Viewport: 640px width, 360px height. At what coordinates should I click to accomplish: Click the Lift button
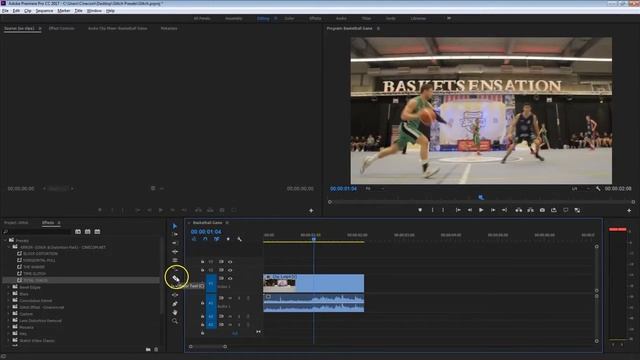point(518,210)
